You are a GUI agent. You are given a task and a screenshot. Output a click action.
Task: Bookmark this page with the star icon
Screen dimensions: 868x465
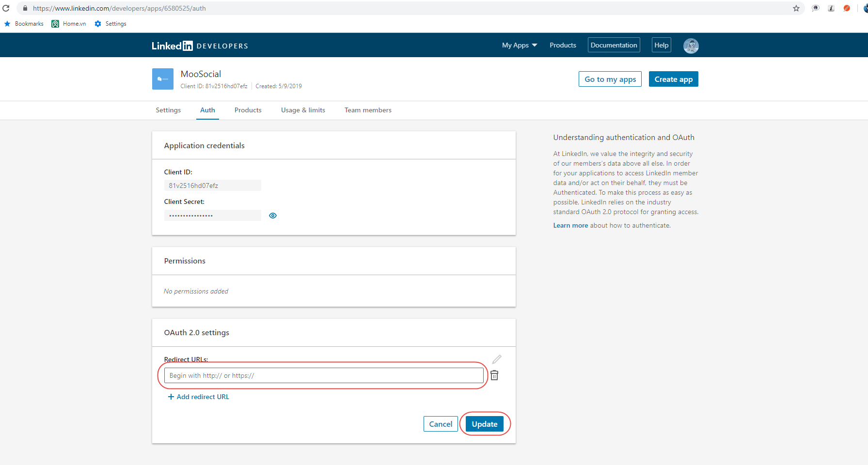click(796, 8)
